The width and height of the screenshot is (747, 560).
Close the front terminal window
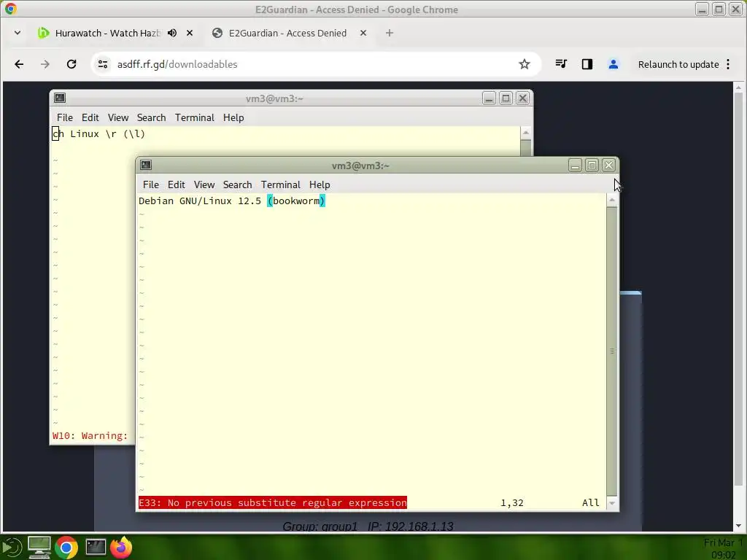point(608,166)
